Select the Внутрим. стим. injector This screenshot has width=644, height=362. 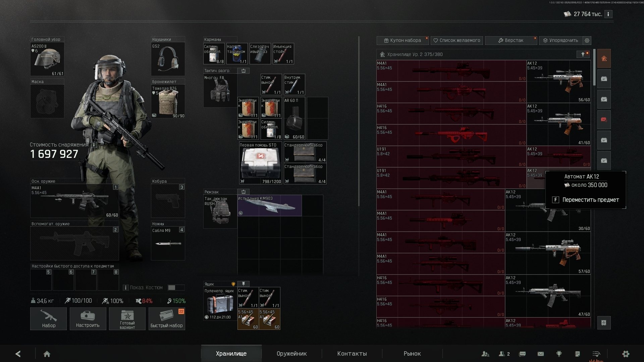tap(294, 84)
